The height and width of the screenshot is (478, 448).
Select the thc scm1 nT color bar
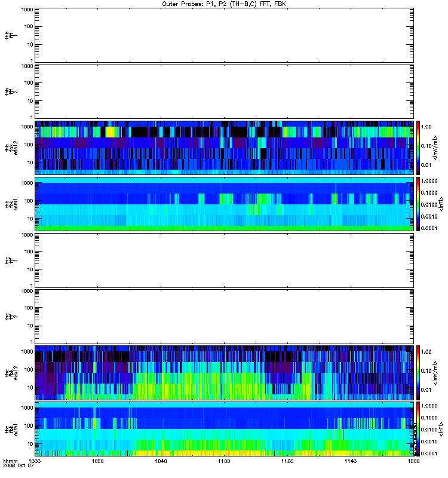coord(418,429)
